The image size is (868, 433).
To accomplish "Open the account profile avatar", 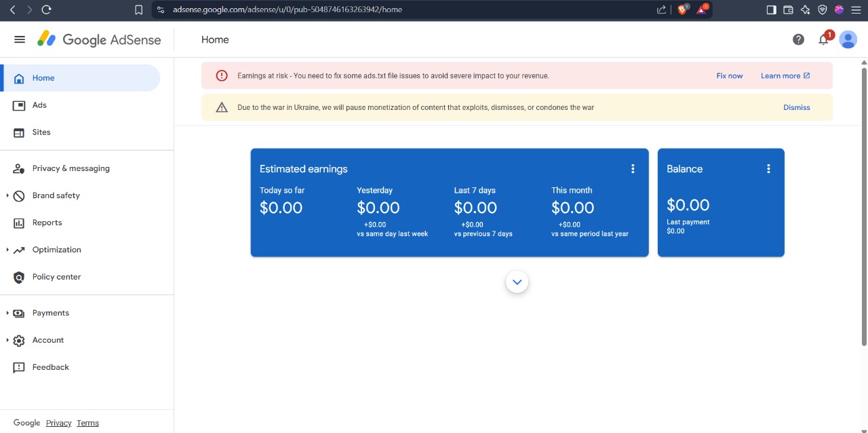I will 848,39.
